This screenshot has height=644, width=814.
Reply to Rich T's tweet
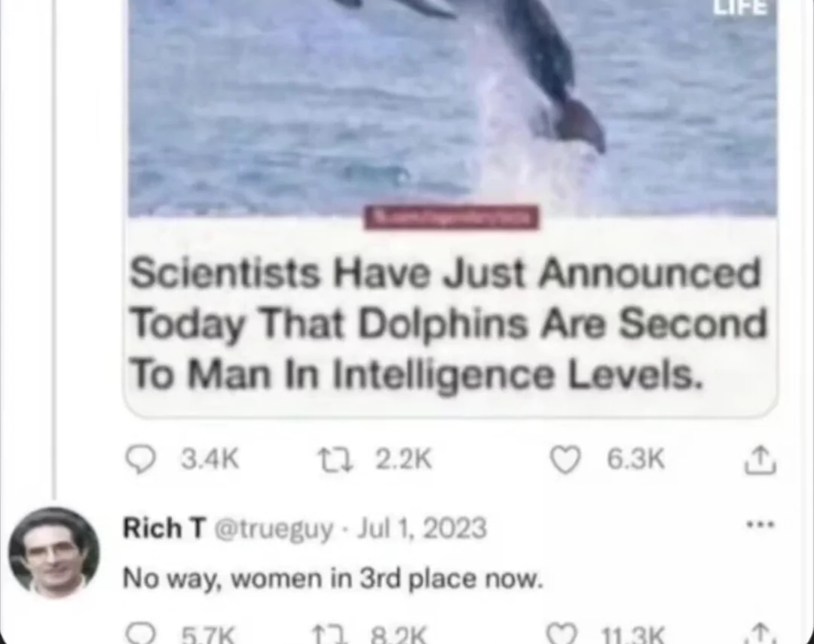(140, 634)
